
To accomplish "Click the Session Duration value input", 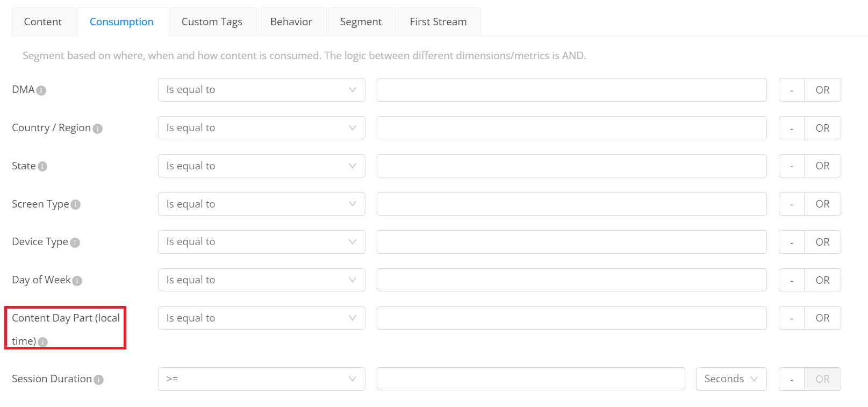I will click(531, 379).
